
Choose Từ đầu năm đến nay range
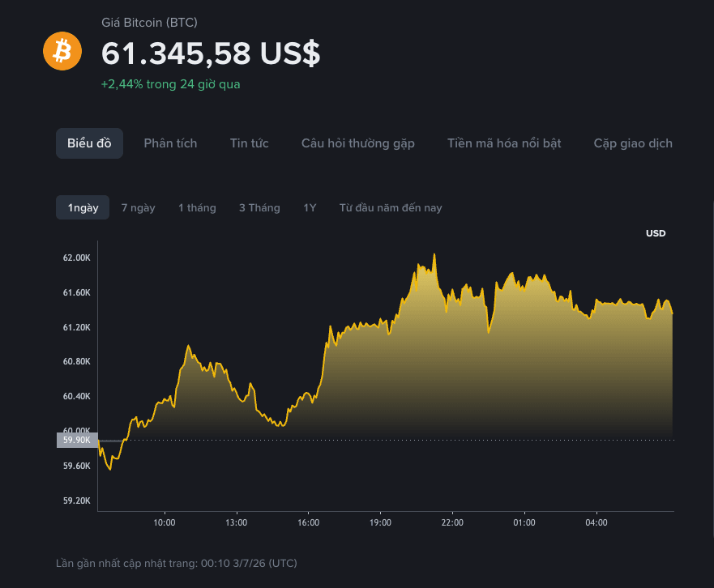391,208
